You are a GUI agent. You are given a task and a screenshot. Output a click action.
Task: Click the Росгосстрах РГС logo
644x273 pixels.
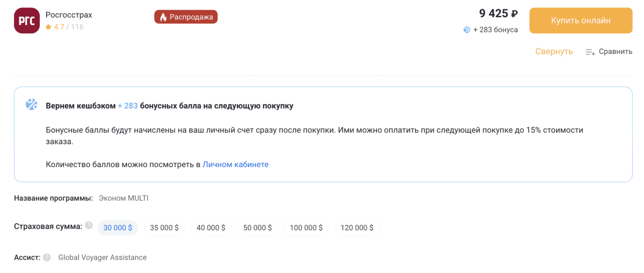click(x=27, y=21)
